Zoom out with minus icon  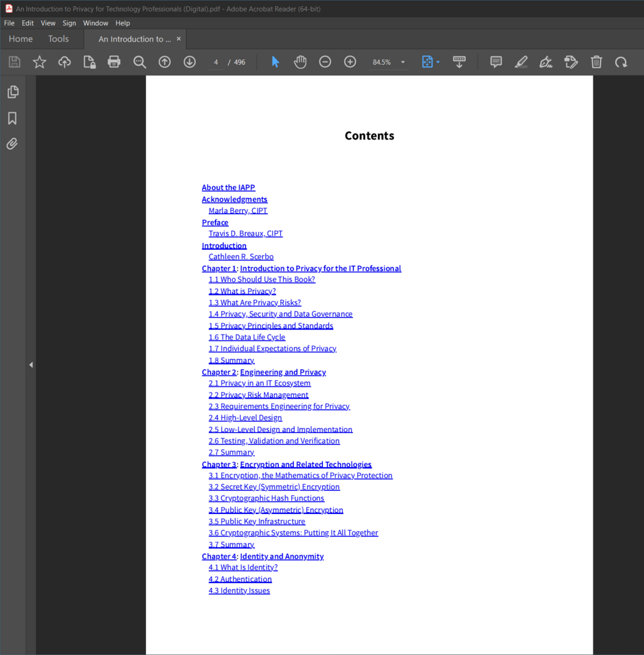point(325,62)
